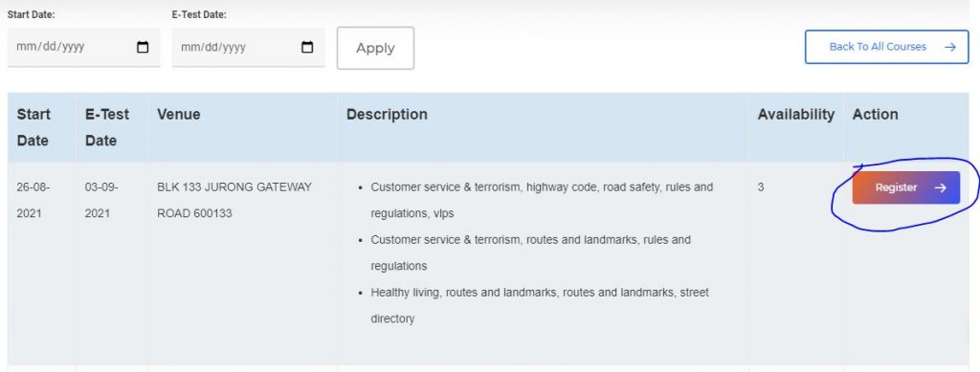Click the E-Test Date column header
This screenshot has height=372, width=980.
point(107,127)
